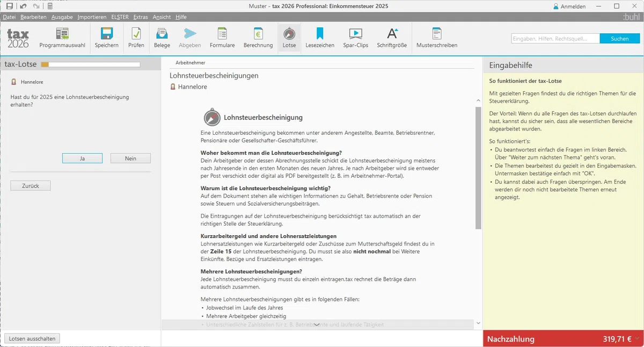The image size is (644, 347).
Task: Click the 'So funktioniert der tax-Lotse' heading
Action: tap(525, 81)
